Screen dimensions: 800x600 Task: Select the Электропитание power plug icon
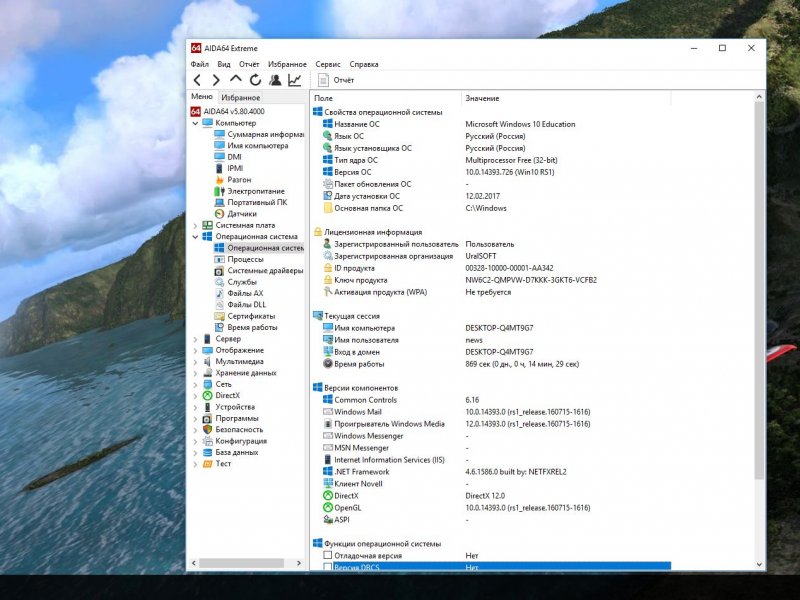point(219,191)
